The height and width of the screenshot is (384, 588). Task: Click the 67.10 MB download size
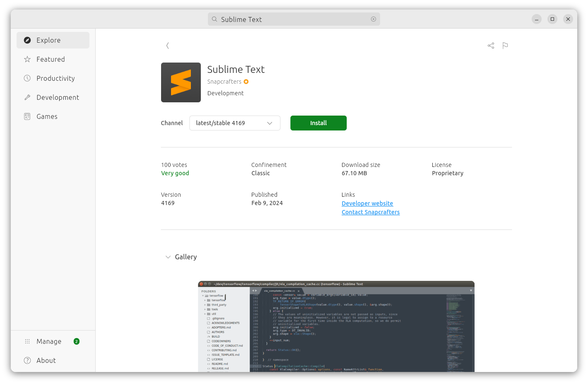click(x=354, y=173)
